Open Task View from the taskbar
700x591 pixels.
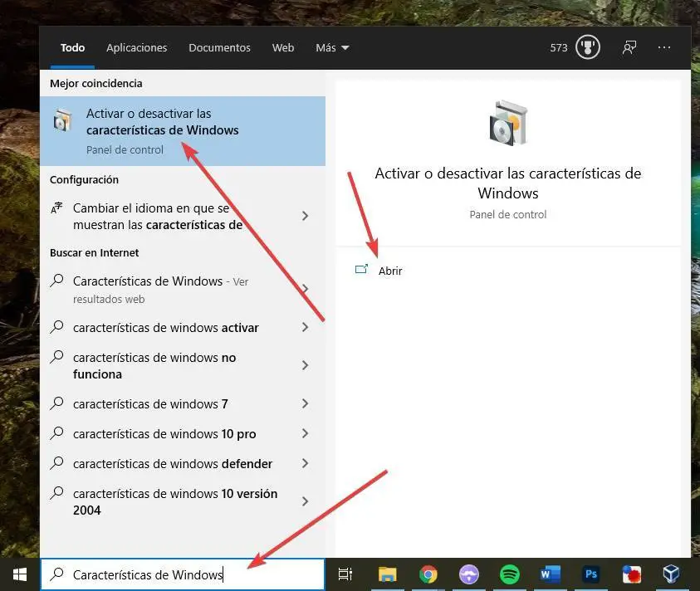[x=345, y=574]
